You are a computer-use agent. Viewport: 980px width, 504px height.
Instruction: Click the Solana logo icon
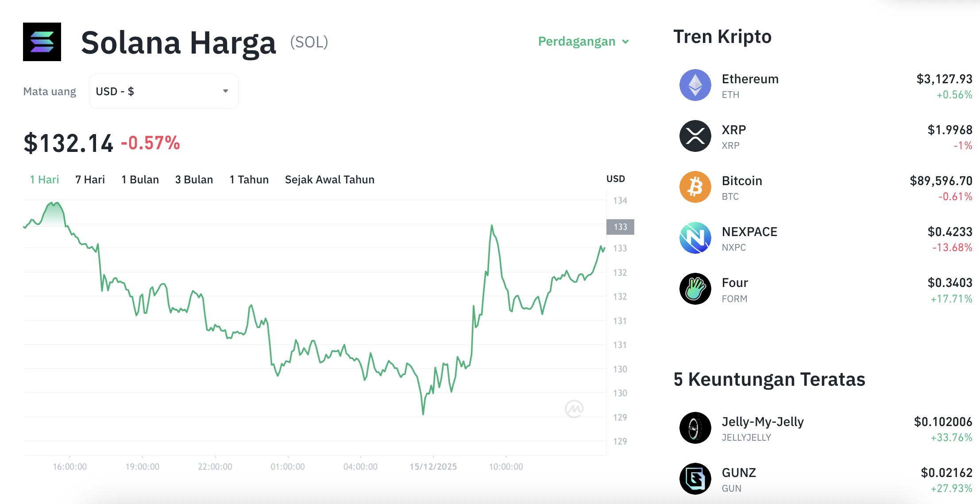42,42
